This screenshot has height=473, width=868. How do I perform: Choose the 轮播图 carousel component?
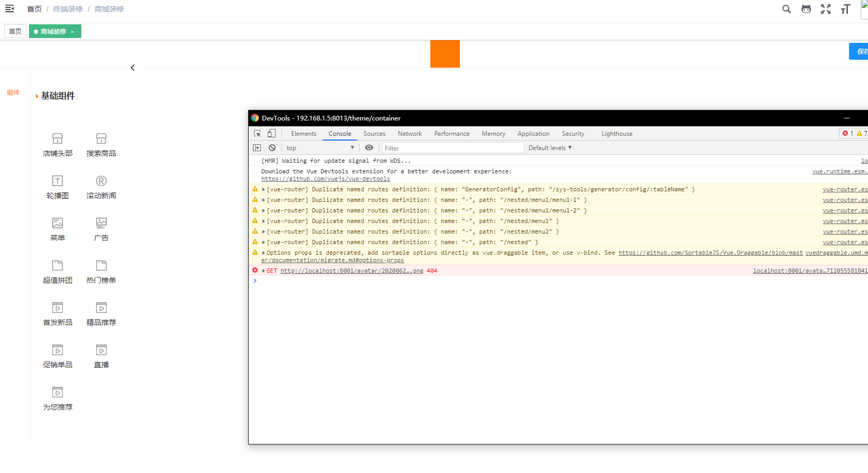pyautogui.click(x=58, y=181)
